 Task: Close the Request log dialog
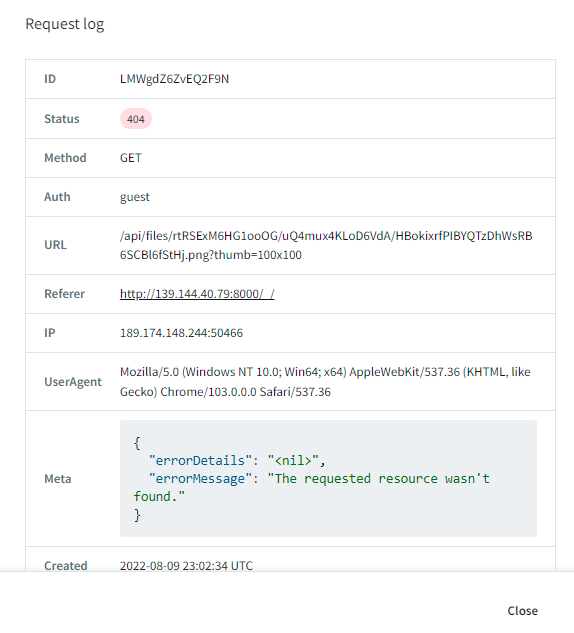pyautogui.click(x=522, y=610)
